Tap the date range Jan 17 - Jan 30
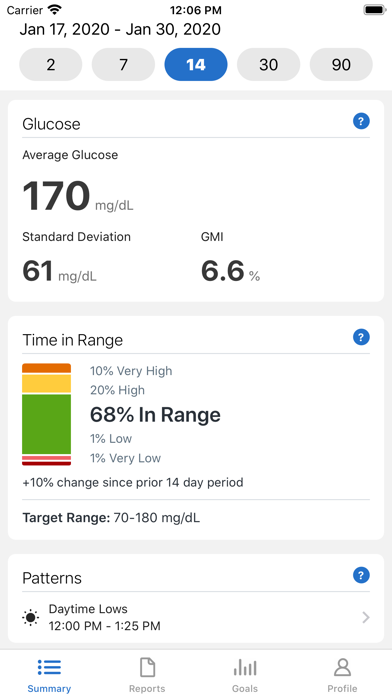This screenshot has width=392, height=696. tap(120, 29)
